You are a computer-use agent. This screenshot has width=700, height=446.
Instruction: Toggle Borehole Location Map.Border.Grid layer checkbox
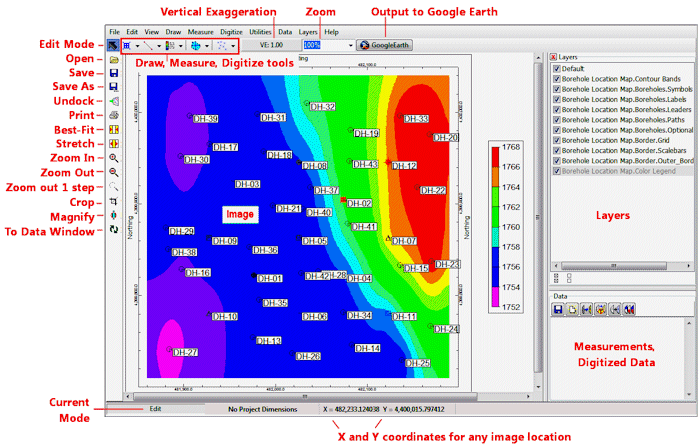click(557, 140)
